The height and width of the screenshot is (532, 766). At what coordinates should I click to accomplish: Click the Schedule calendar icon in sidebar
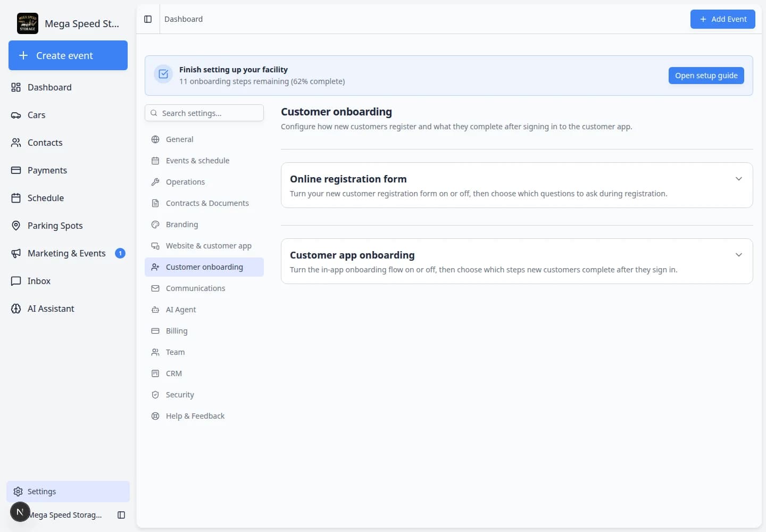[x=16, y=198]
